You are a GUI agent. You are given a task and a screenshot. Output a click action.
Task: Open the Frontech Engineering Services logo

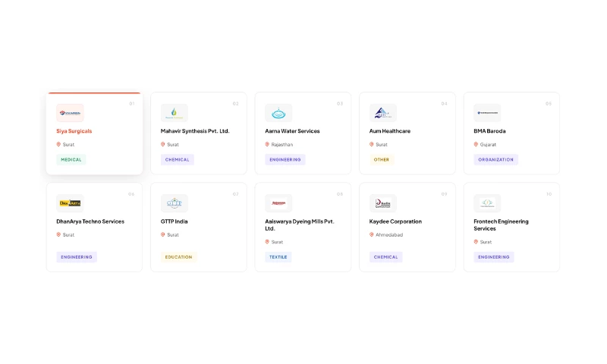[x=487, y=203]
